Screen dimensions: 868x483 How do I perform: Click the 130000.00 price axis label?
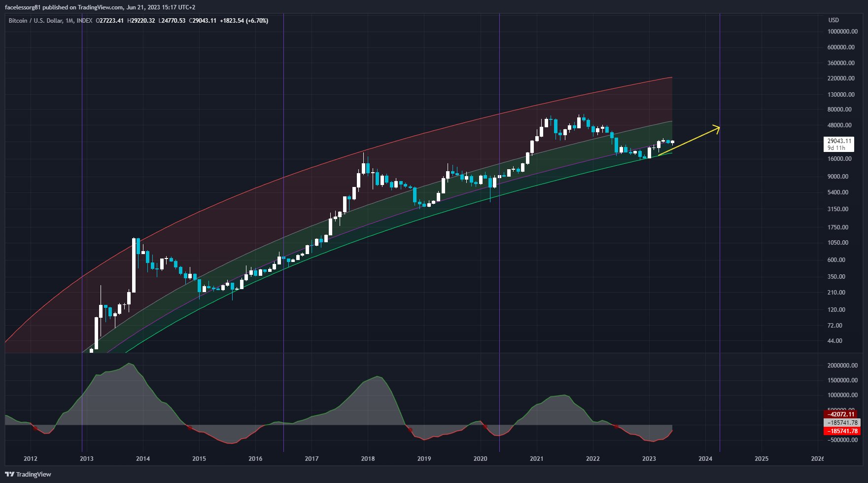(x=841, y=95)
